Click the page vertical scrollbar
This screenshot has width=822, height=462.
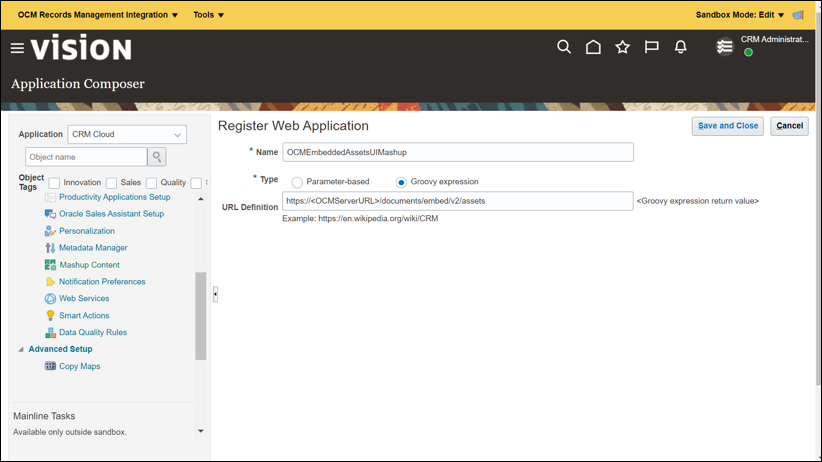[x=818, y=199]
